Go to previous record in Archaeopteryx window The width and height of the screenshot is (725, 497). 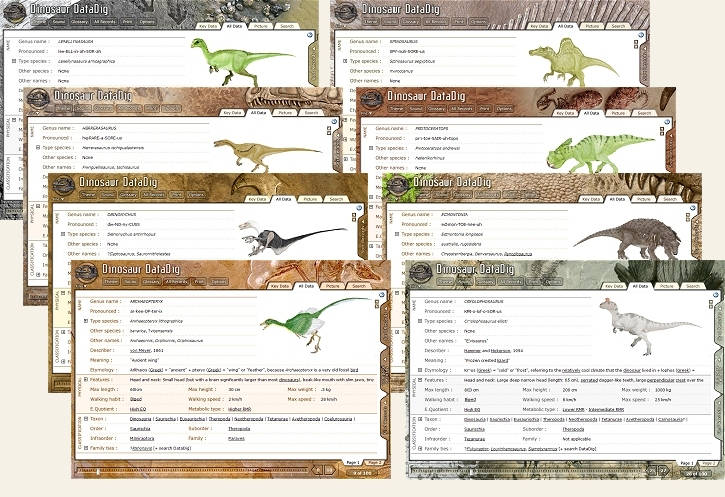pos(317,470)
